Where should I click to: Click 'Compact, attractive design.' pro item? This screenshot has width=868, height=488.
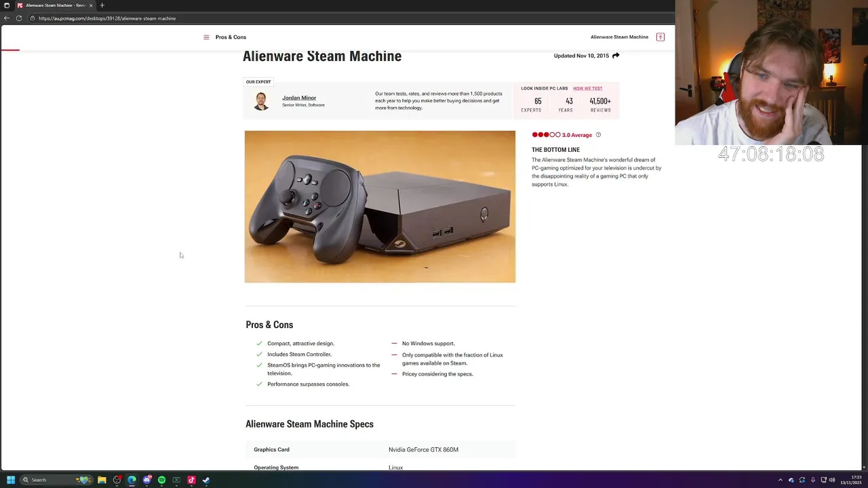point(300,344)
